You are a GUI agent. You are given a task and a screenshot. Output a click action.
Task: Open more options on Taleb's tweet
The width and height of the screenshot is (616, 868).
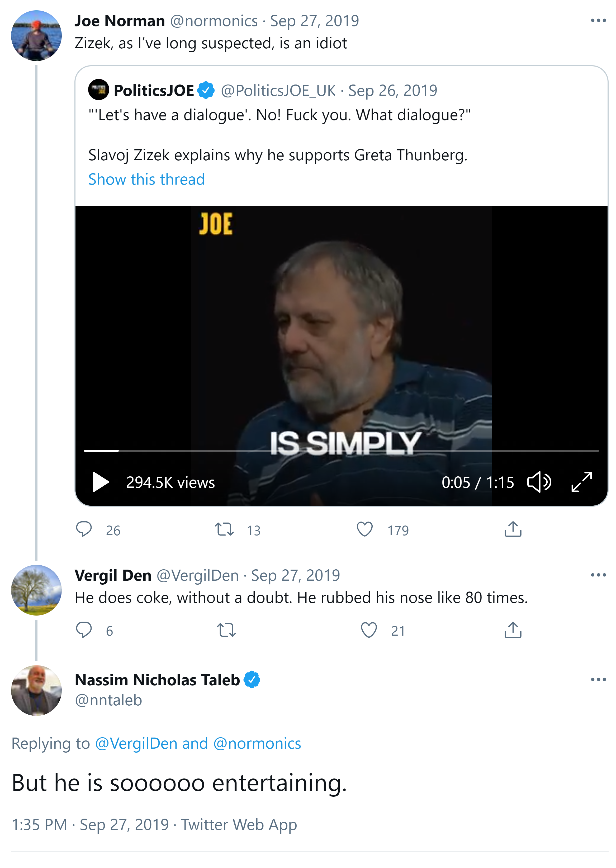tap(598, 679)
